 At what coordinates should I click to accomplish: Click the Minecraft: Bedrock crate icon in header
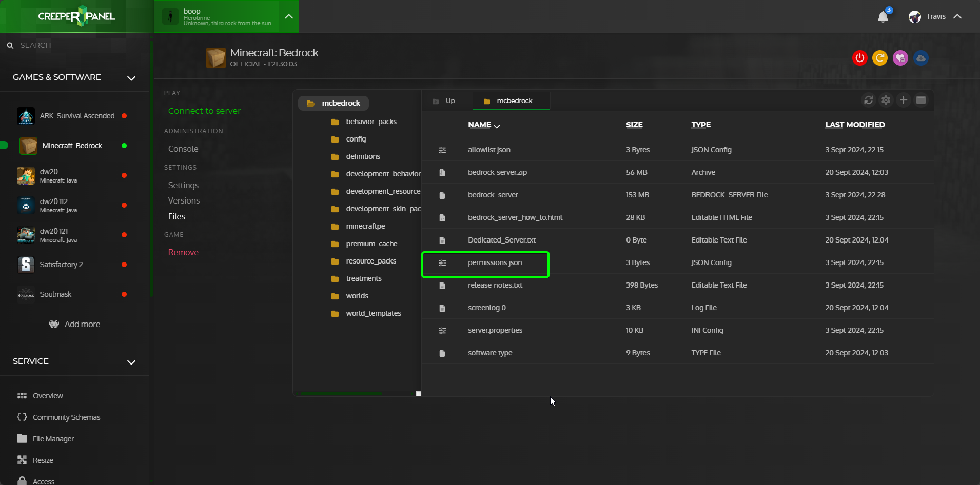[x=216, y=58]
